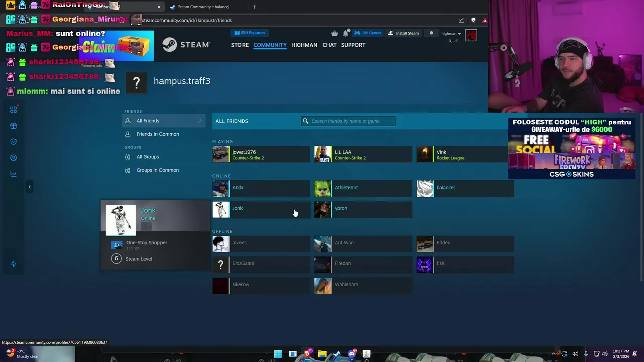Click the share icon in address bar
This screenshot has width=644, height=362.
pyautogui.click(x=461, y=20)
